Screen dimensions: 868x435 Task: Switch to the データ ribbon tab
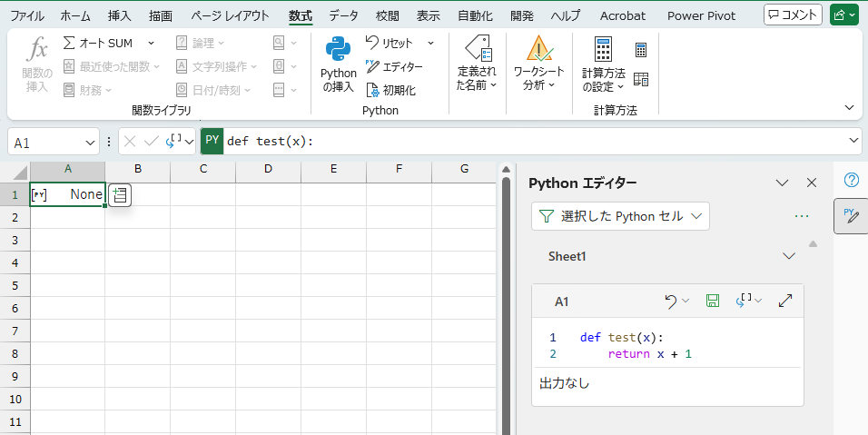343,16
